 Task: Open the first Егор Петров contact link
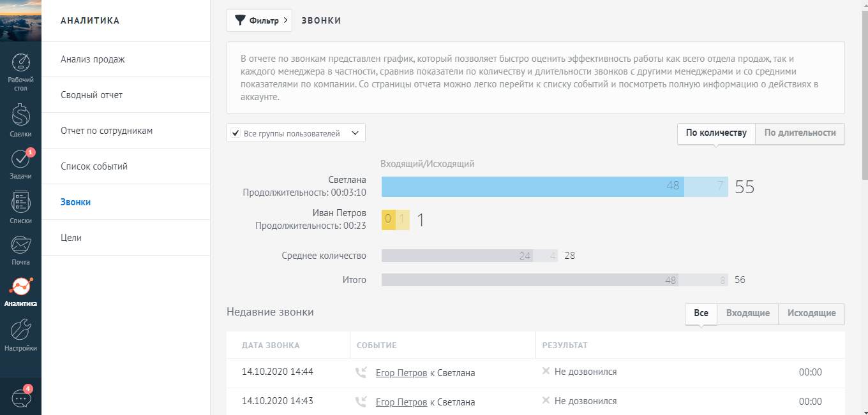[401, 373]
